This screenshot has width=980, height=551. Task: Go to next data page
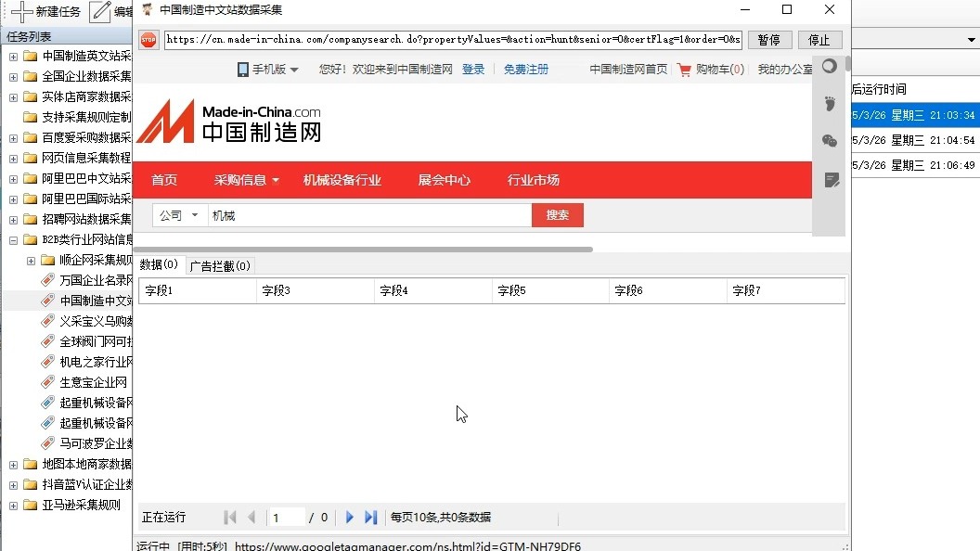(x=349, y=518)
